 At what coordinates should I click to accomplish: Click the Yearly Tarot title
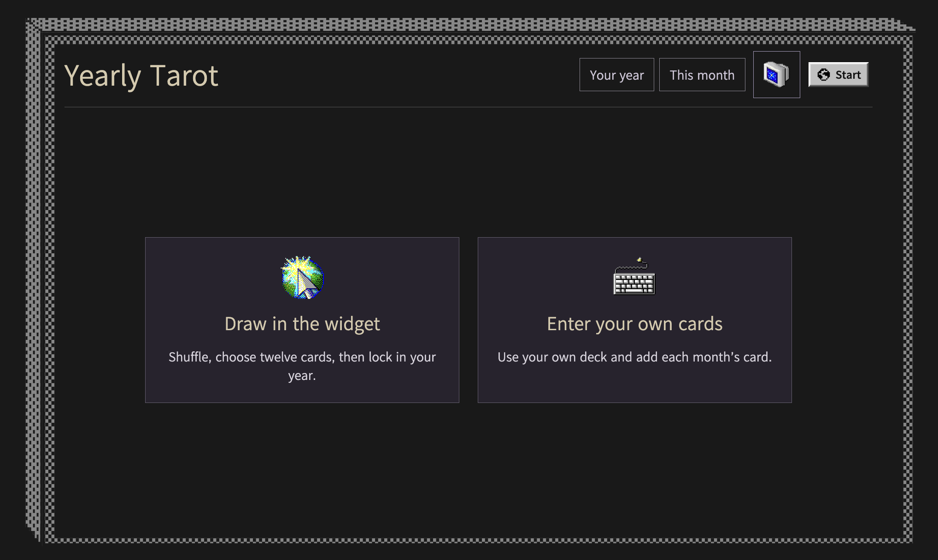coord(141,76)
